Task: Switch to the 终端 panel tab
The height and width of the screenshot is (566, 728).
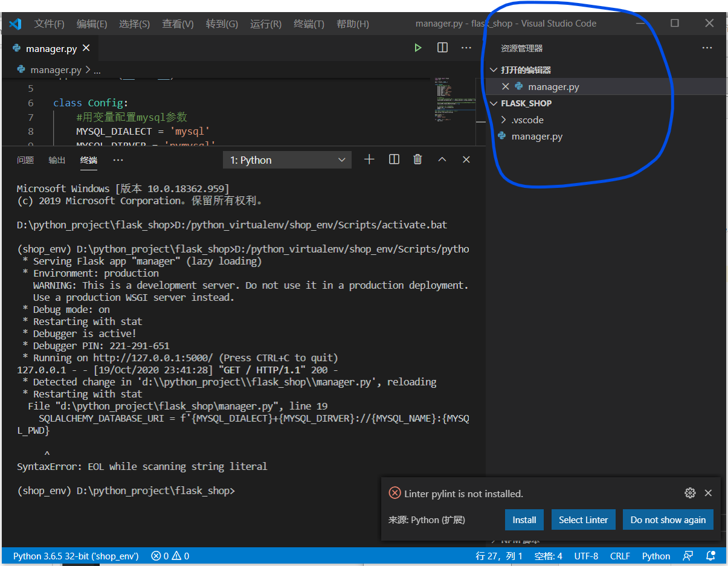Action: coord(89,160)
